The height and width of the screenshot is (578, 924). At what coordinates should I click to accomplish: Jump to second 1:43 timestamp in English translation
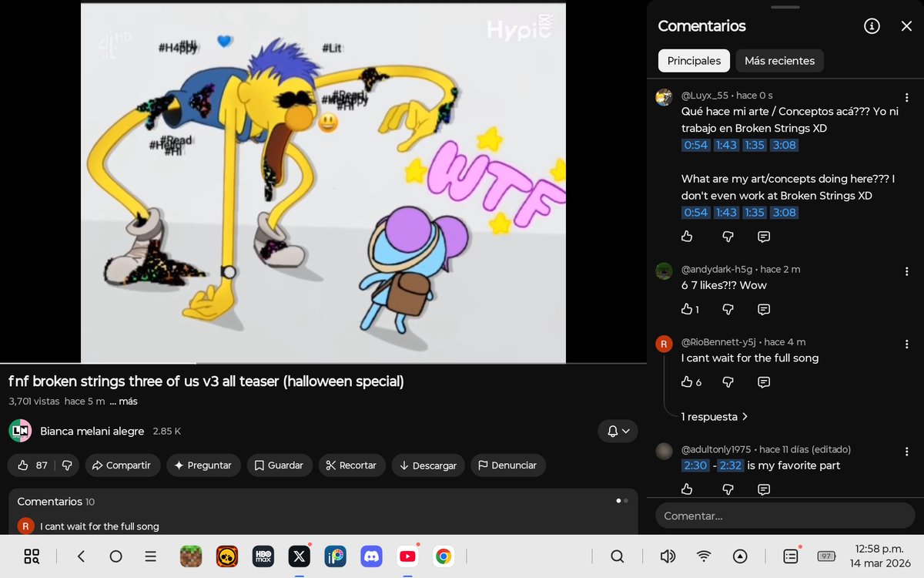click(726, 213)
